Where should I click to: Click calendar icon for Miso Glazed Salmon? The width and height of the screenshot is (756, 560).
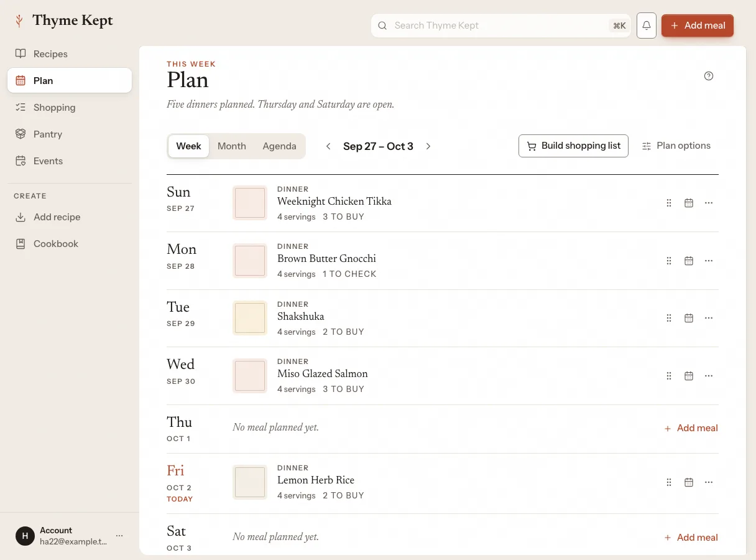point(689,376)
